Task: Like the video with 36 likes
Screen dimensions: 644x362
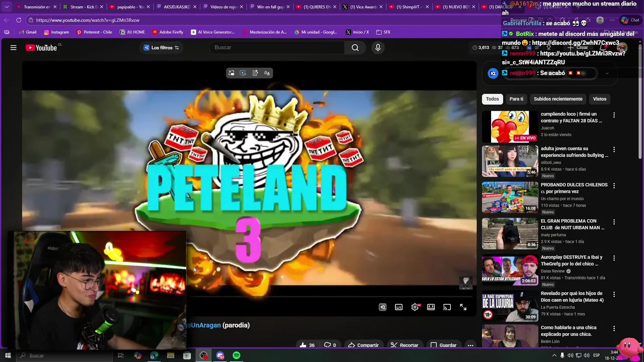Action: (x=307, y=345)
